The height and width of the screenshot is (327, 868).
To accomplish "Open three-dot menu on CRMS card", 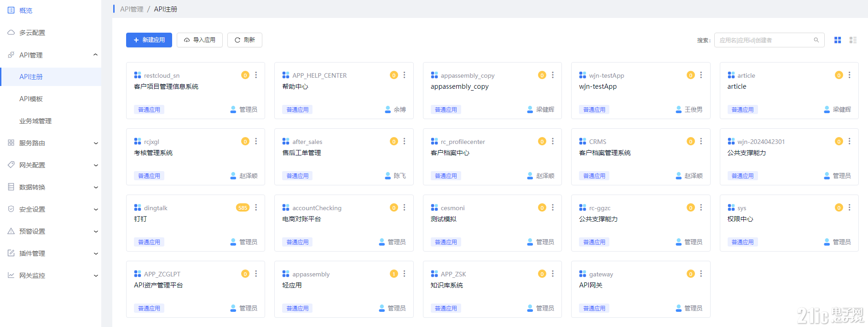I will tap(701, 141).
